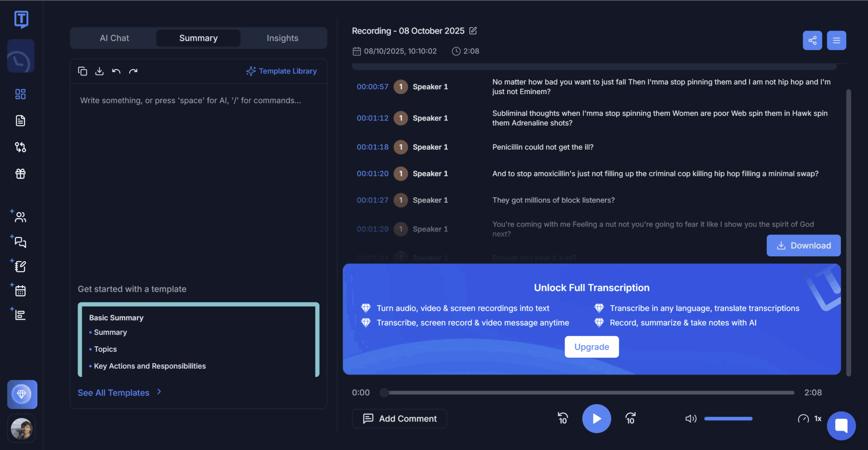The height and width of the screenshot is (450, 868).
Task: Open the Template Library
Action: [281, 71]
